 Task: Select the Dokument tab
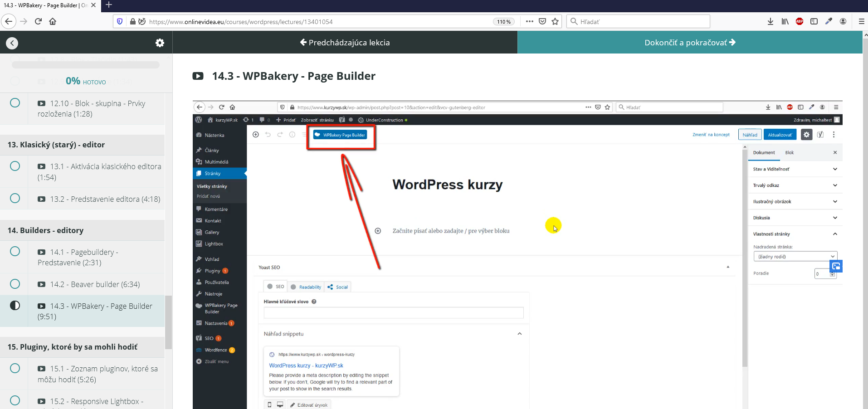[764, 153]
